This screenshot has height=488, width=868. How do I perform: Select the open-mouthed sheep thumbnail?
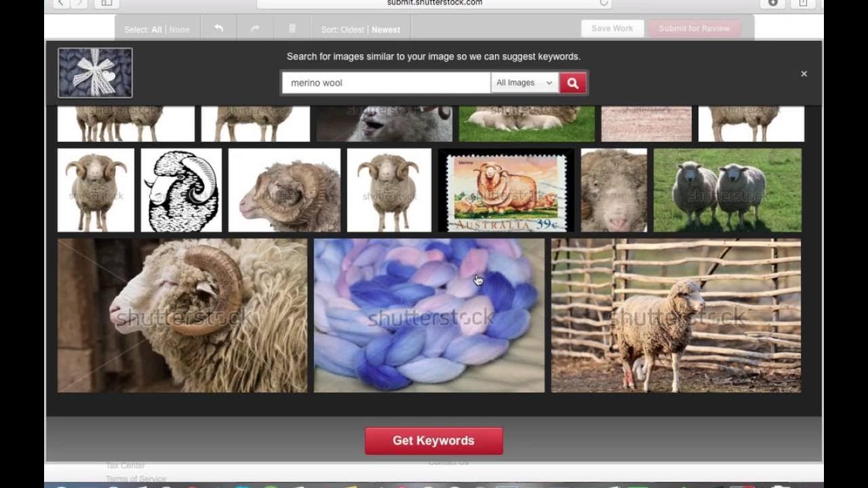(384, 123)
